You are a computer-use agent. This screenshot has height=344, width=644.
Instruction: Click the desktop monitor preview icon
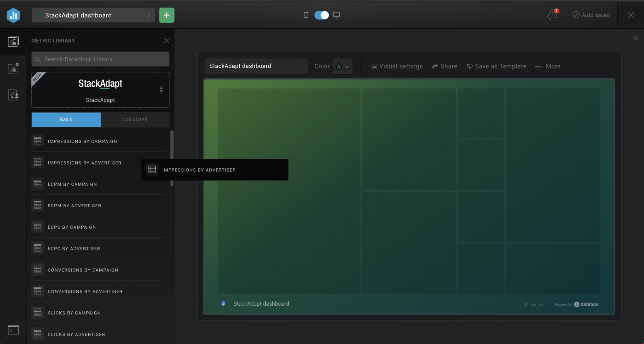[x=336, y=15]
